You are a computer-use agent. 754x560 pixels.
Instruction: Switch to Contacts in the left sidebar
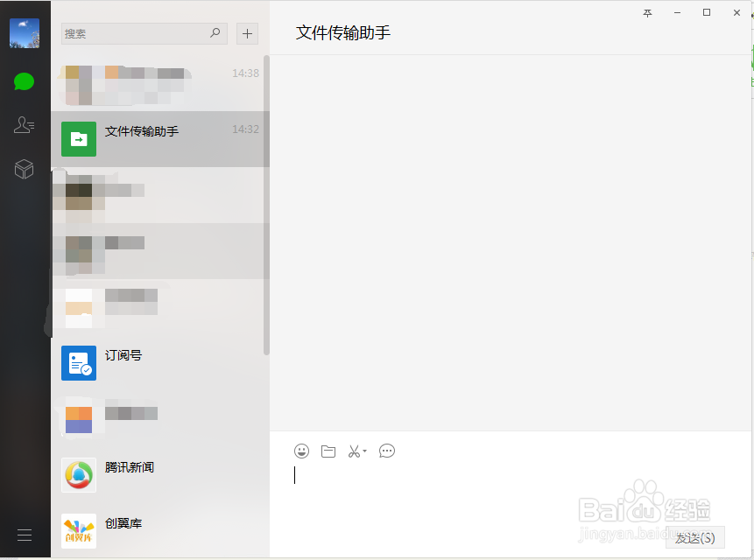[x=24, y=125]
